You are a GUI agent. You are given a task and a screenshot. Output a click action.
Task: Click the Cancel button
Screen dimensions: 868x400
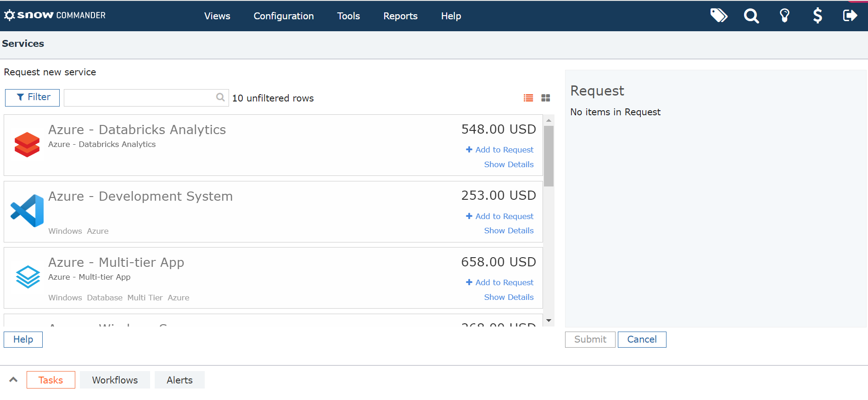(641, 339)
